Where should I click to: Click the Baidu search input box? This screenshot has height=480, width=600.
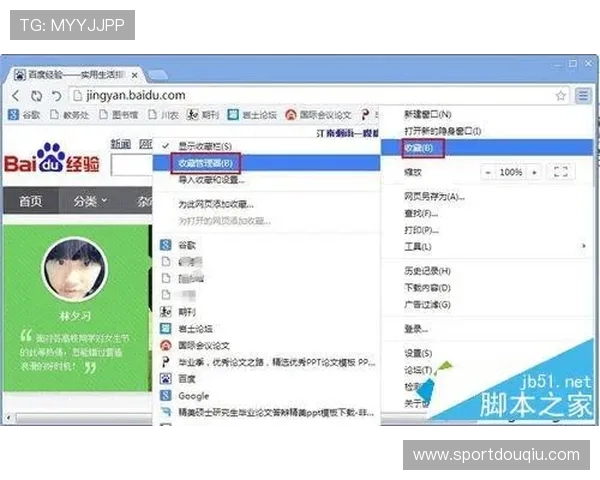point(132,165)
